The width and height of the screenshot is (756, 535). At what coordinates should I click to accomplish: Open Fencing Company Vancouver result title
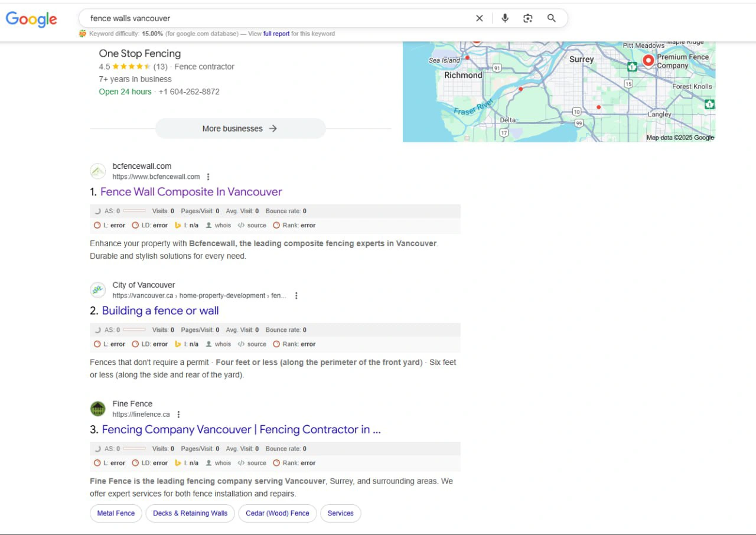tap(241, 429)
